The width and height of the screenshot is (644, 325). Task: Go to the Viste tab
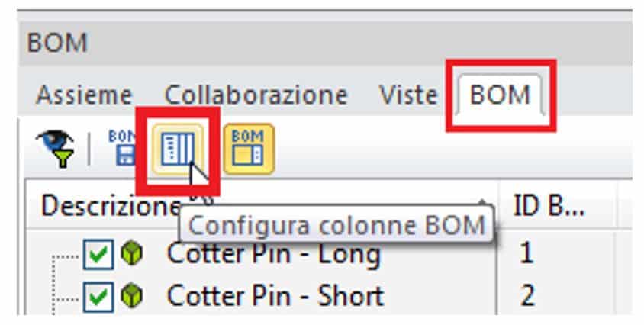pyautogui.click(x=408, y=95)
